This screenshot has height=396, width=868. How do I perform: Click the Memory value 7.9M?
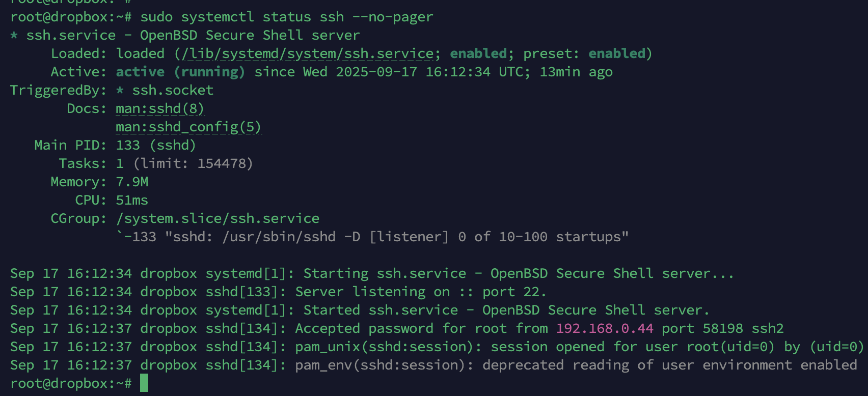tap(132, 182)
